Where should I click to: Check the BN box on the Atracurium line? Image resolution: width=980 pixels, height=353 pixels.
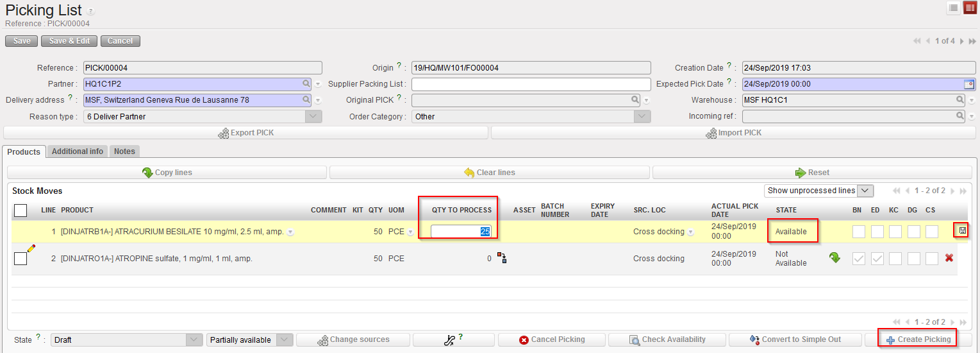pos(858,231)
